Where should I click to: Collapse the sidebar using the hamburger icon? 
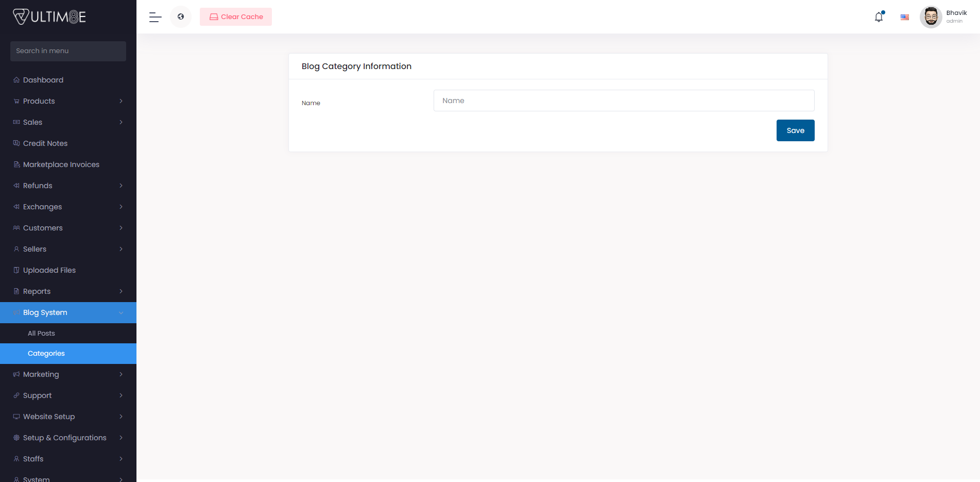coord(154,16)
